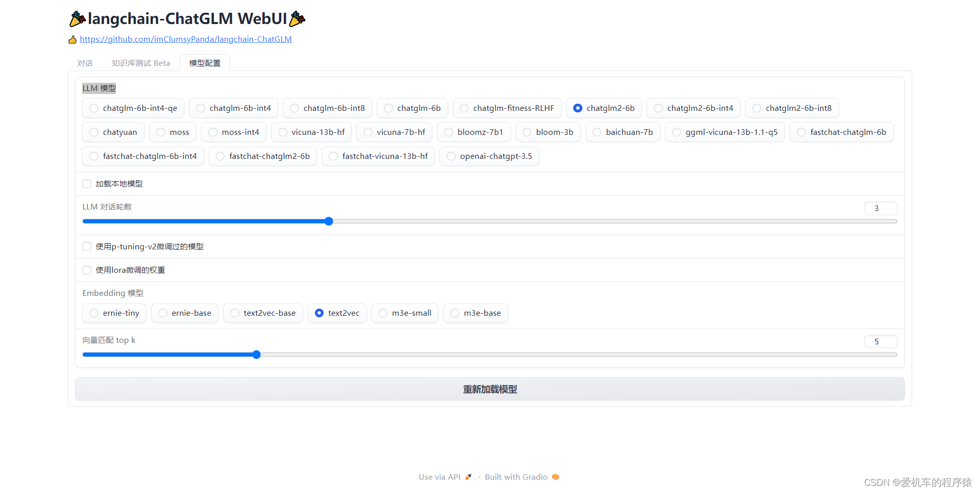Open the Built with Gradio link

[x=522, y=477]
